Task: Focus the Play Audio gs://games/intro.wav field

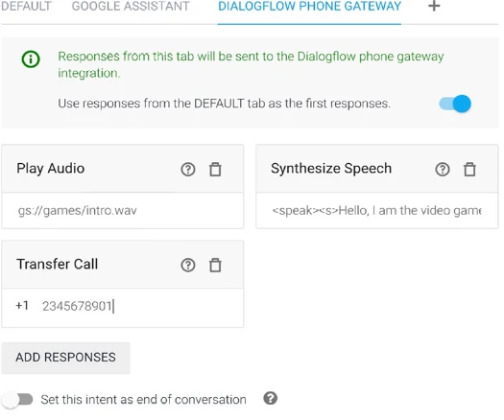Action: click(123, 211)
